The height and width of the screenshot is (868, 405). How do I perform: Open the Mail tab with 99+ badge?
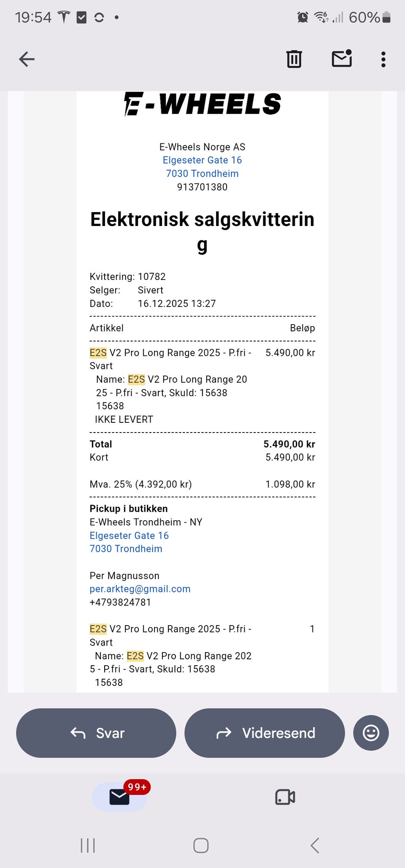(120, 797)
